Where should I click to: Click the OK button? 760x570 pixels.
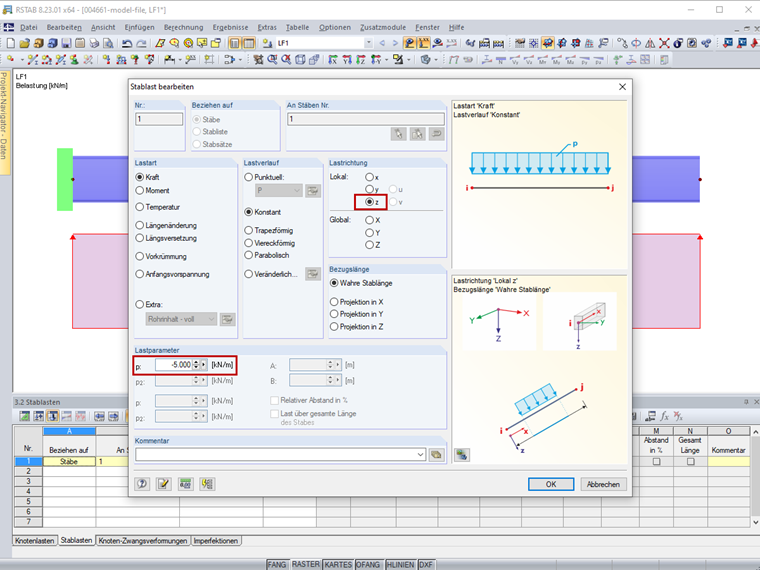[x=551, y=484]
